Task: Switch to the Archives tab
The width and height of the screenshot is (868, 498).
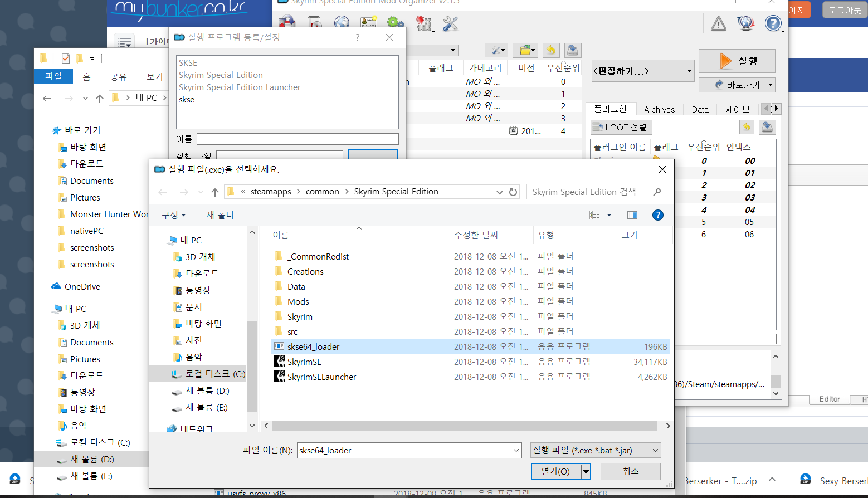Action: (x=659, y=110)
